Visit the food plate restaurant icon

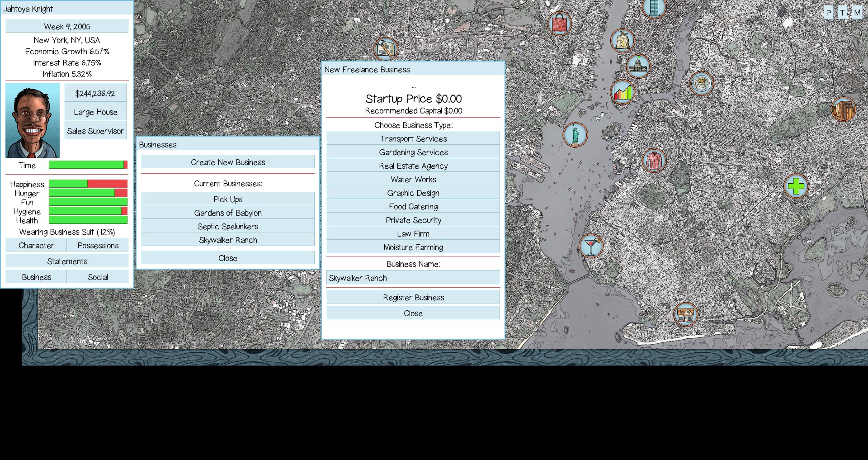[701, 83]
